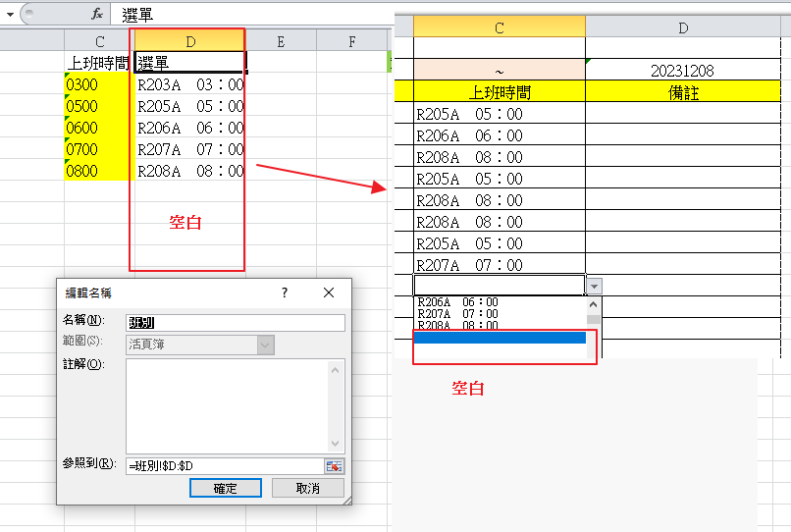The height and width of the screenshot is (532, 791).
Task: Close the 編輯名稱 dialog
Action: tap(329, 293)
